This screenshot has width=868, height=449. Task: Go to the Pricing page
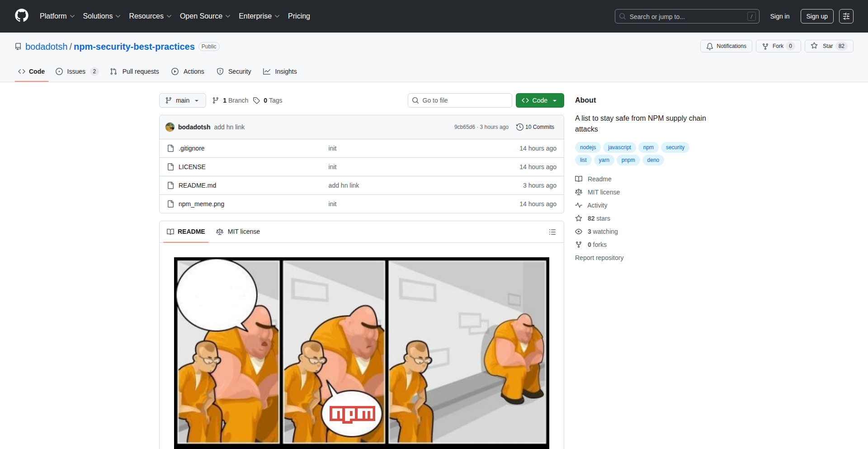coord(299,16)
